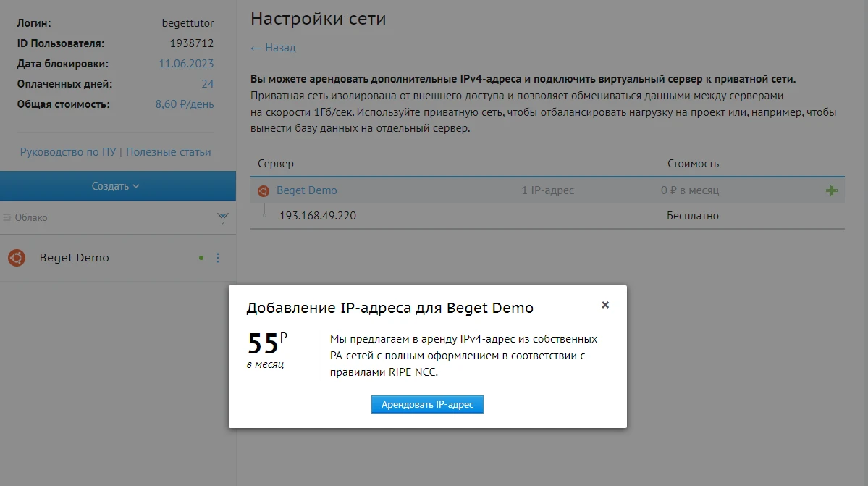
Task: Click the green plus to add an IP-адрес
Action: click(831, 190)
